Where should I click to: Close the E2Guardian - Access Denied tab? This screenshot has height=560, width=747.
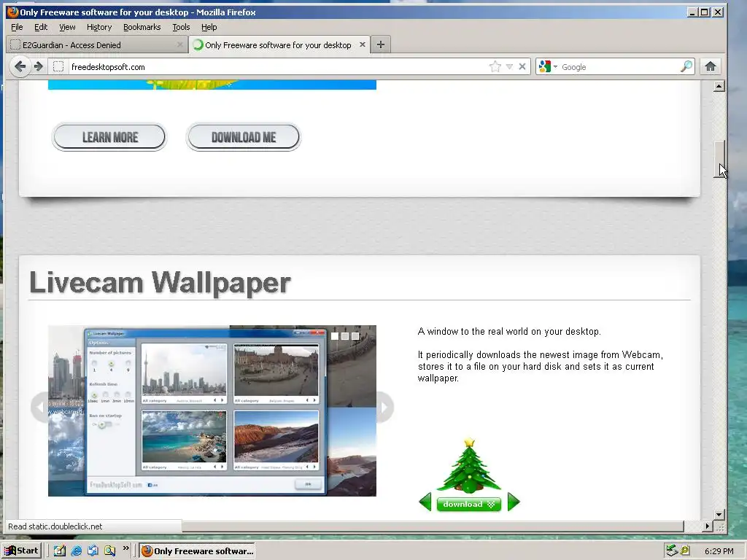[179, 44]
